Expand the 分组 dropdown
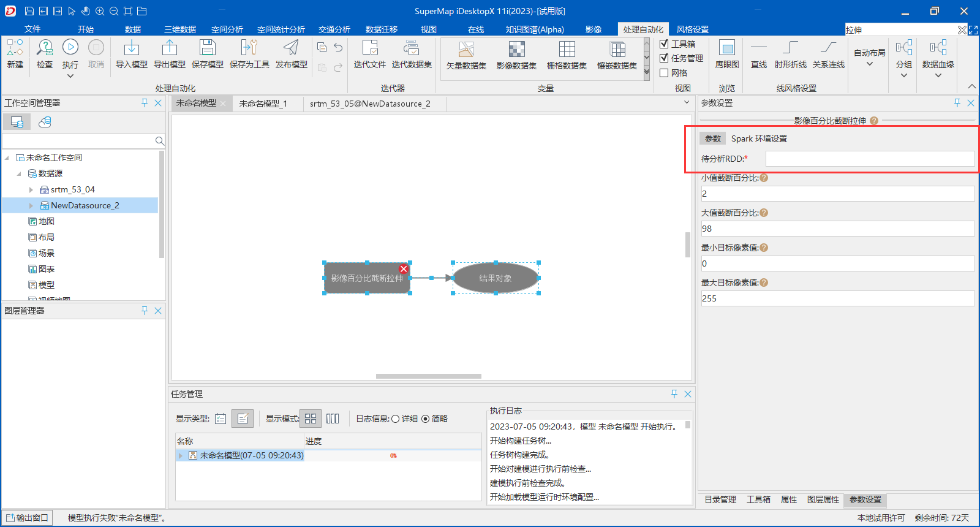The height and width of the screenshot is (527, 980). tap(904, 75)
